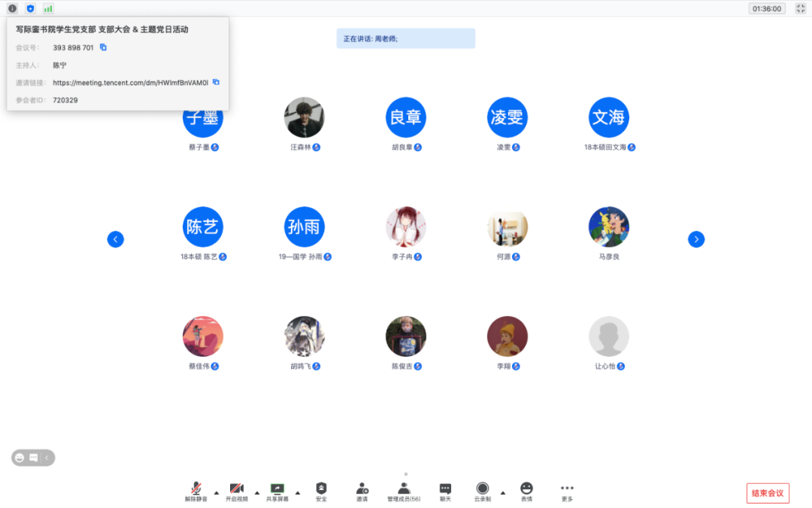Select 汪森林's participant avatar

(304, 117)
